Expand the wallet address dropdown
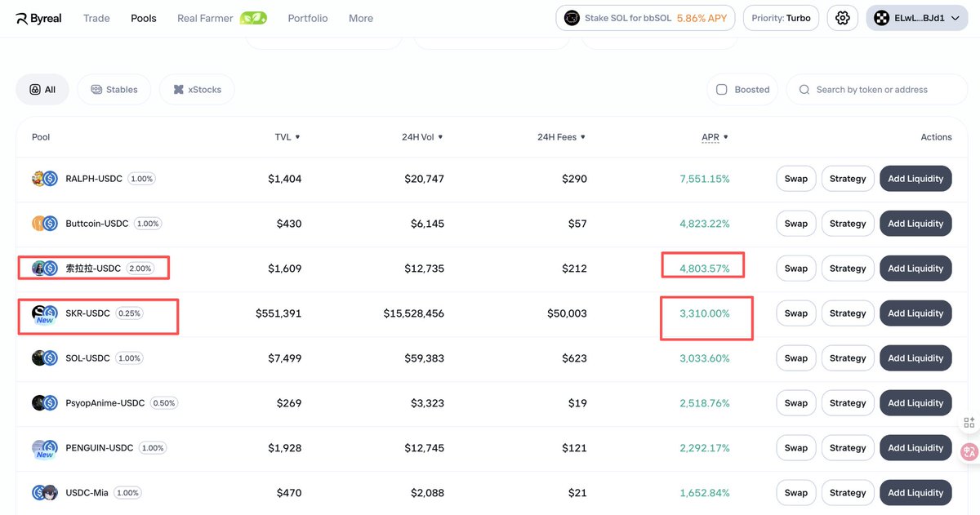Screen dimensions: 980x515 (916, 18)
